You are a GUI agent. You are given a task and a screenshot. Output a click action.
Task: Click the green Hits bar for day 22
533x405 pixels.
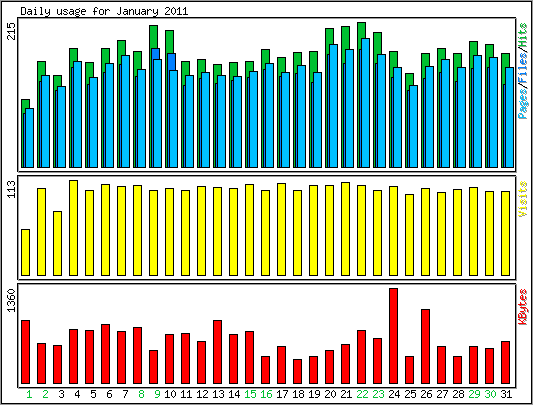[x=362, y=31]
